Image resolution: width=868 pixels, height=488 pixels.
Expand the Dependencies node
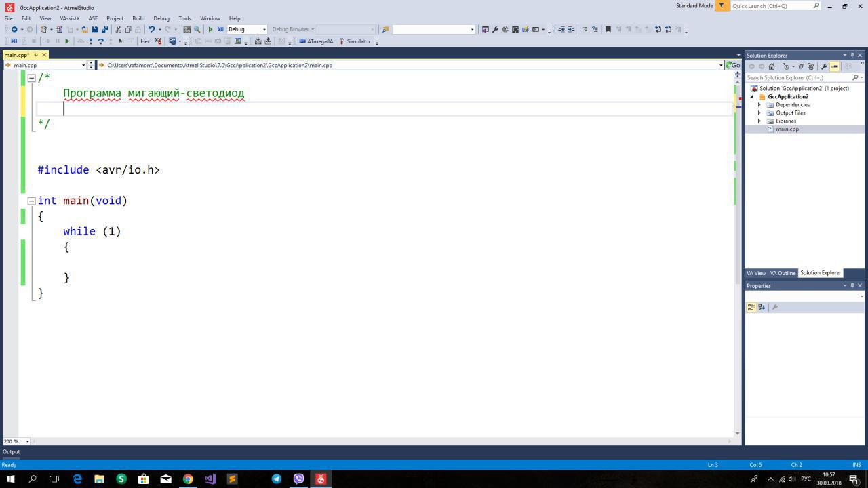759,105
